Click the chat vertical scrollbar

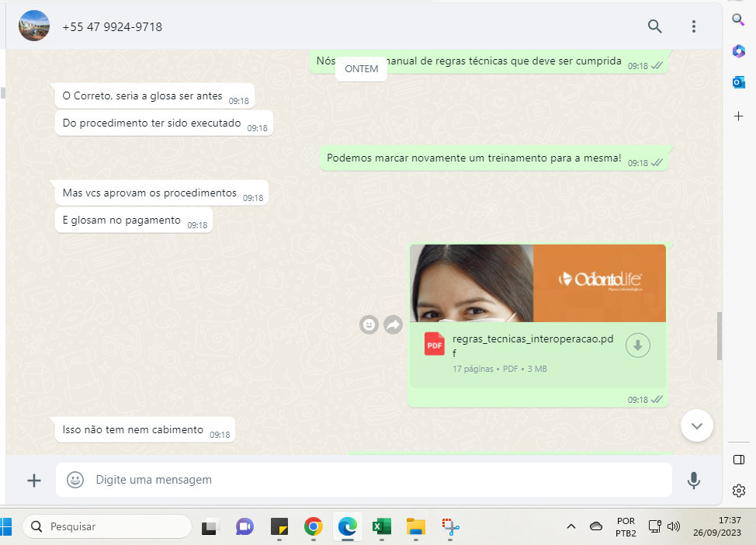(719, 336)
